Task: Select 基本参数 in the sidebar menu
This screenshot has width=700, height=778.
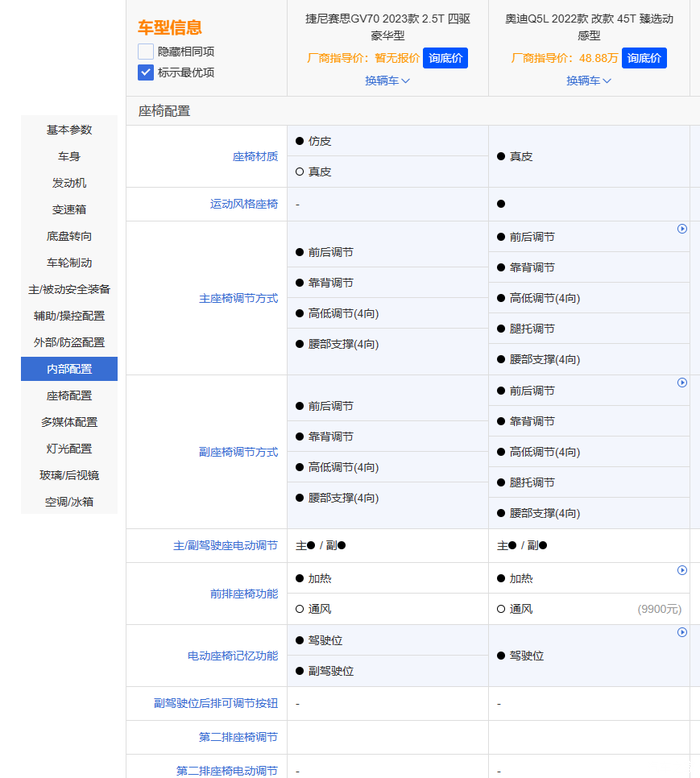Action: pyautogui.click(x=69, y=130)
